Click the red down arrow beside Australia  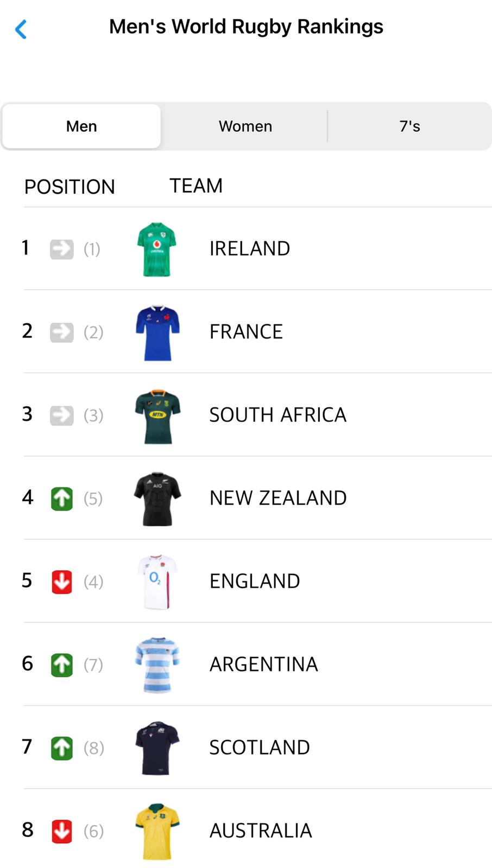[62, 831]
